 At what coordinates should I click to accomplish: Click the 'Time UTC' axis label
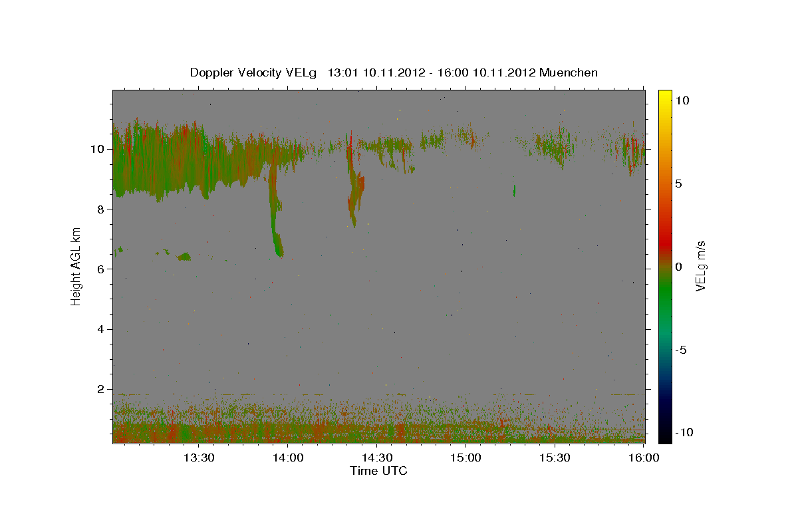378,471
